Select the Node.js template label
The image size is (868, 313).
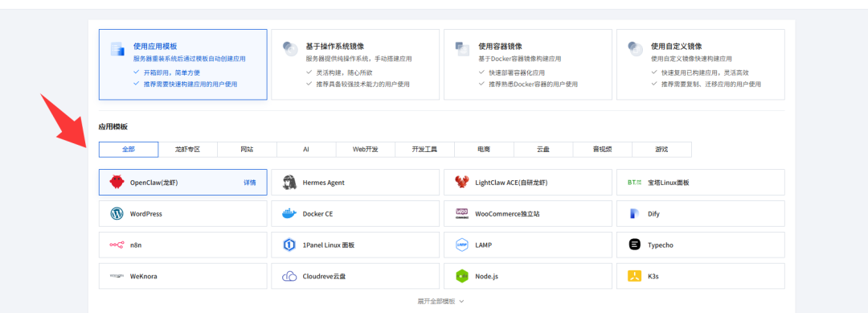pyautogui.click(x=486, y=276)
